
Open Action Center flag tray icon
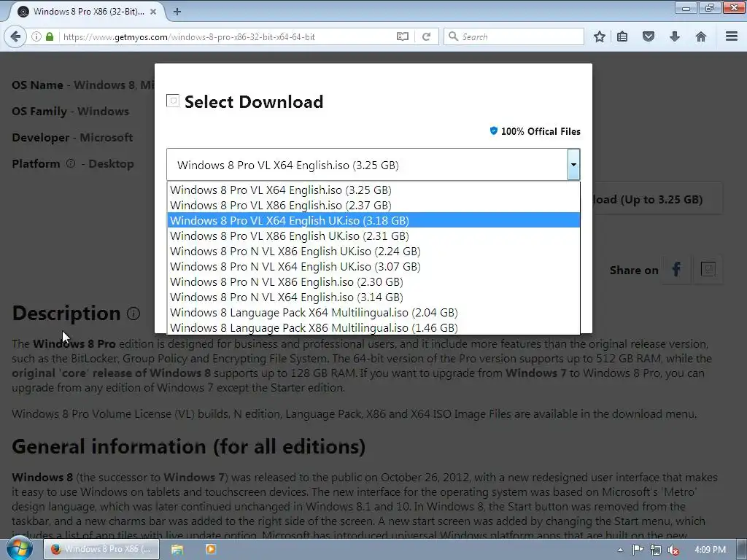(x=638, y=550)
